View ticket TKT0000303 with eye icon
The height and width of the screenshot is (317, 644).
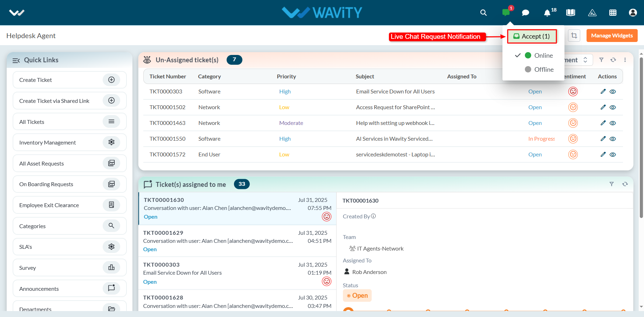[613, 91]
